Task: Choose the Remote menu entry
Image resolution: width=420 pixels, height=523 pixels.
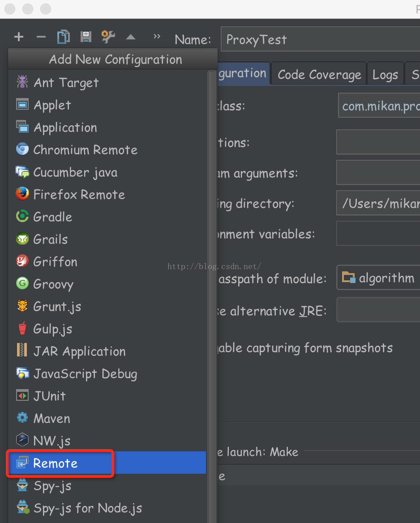Action: click(x=107, y=463)
